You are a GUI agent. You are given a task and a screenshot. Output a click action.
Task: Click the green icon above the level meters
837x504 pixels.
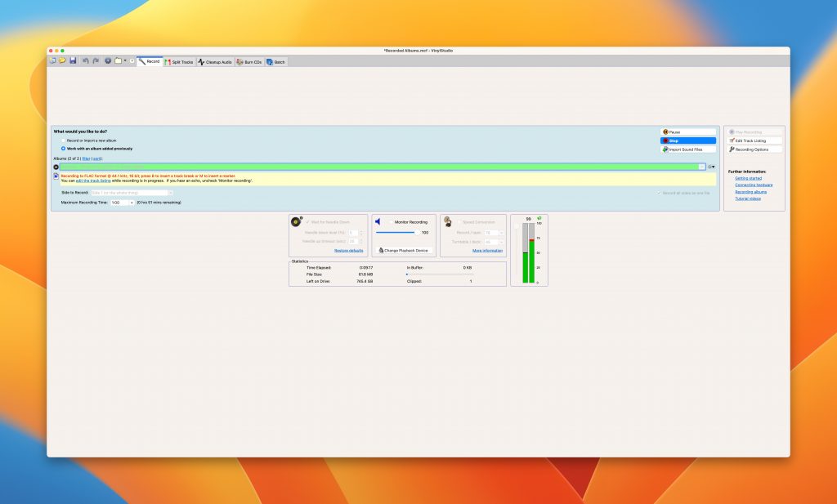click(x=539, y=218)
